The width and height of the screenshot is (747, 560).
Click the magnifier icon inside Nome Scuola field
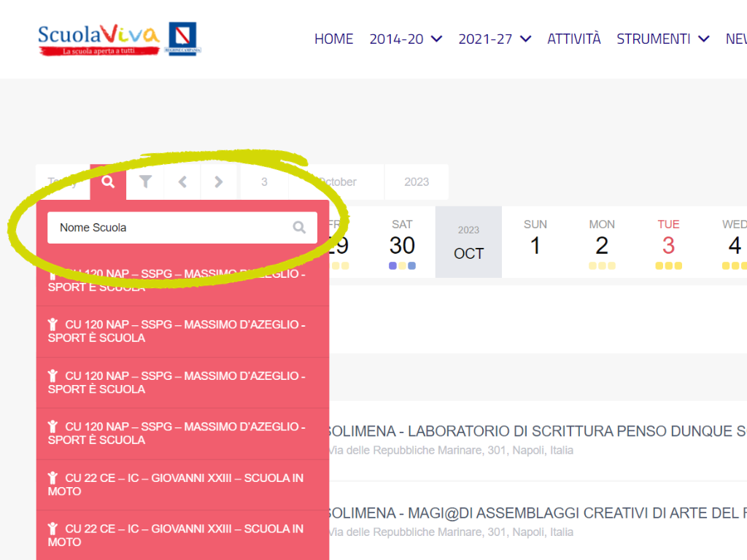click(x=299, y=227)
